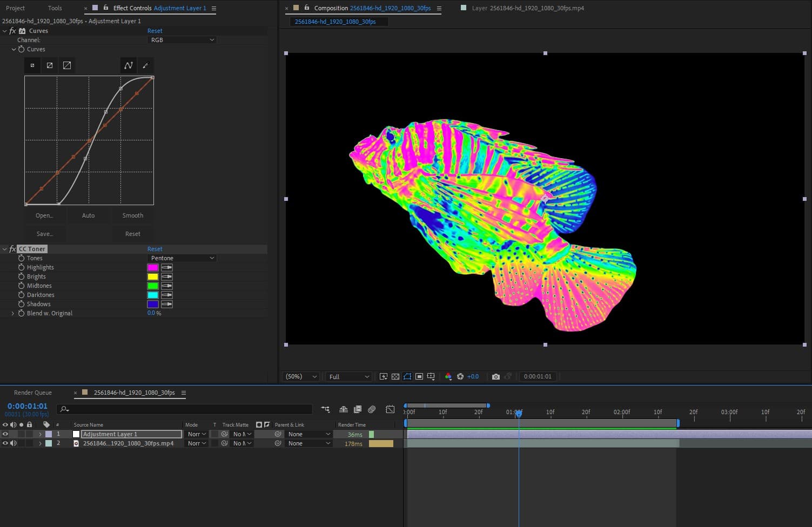Toggle the transparency grid icon

[395, 376]
